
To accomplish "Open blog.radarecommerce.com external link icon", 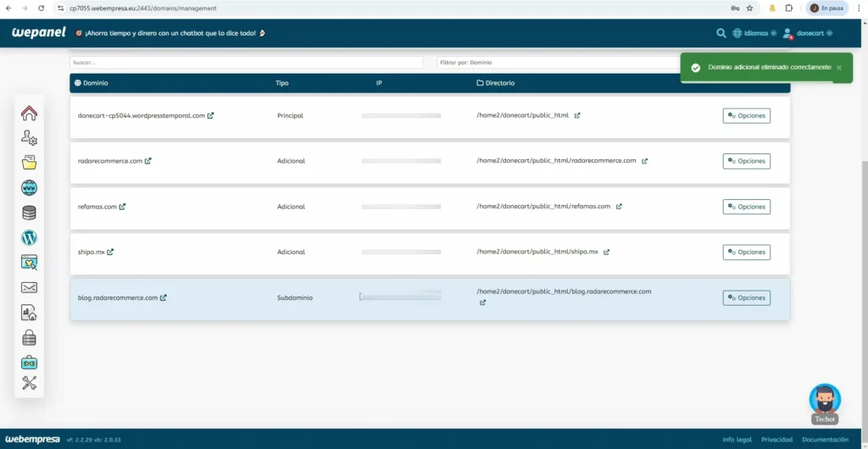I will click(164, 297).
